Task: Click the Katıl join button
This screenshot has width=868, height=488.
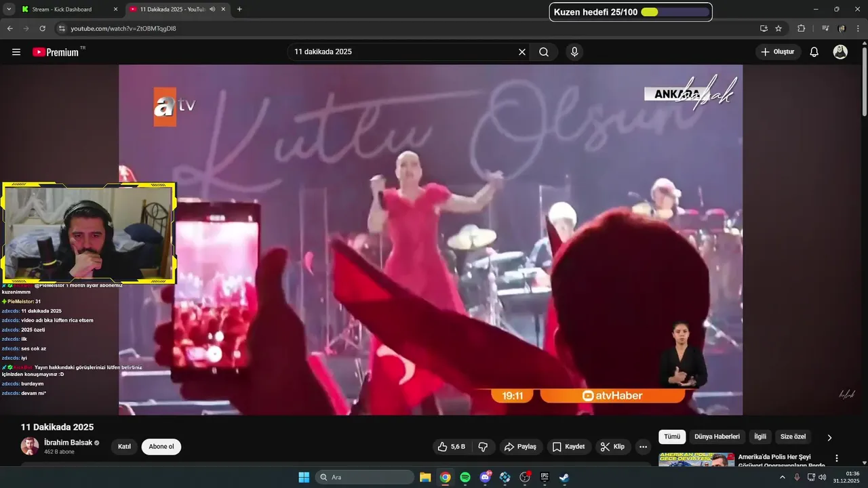Action: [x=124, y=447]
